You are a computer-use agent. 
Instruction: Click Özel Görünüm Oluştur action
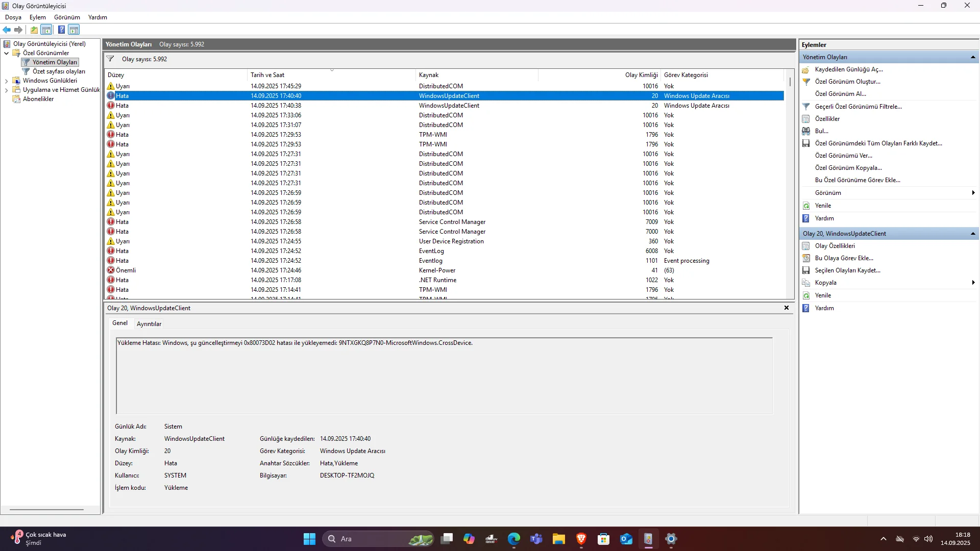point(847,82)
